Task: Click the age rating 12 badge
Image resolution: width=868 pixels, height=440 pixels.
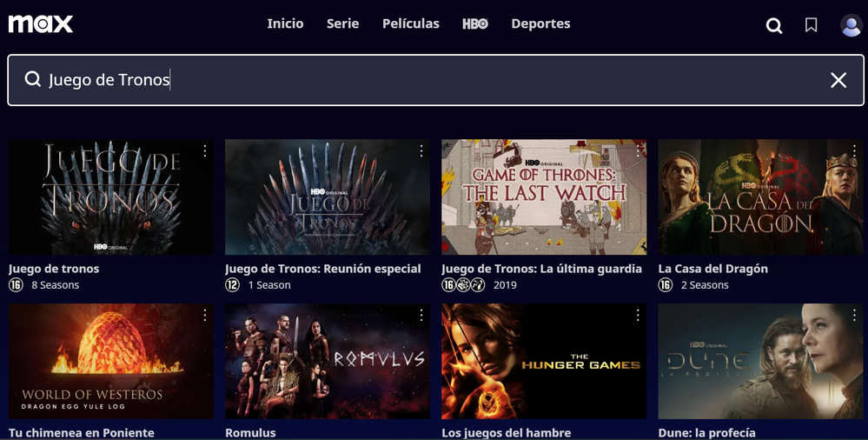Action: click(232, 285)
